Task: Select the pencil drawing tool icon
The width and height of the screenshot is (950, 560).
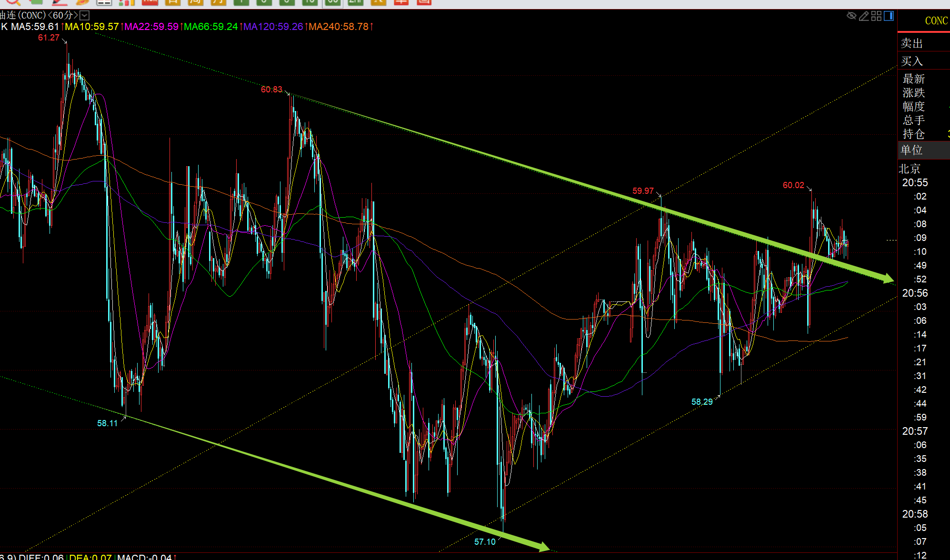Action: (x=864, y=16)
